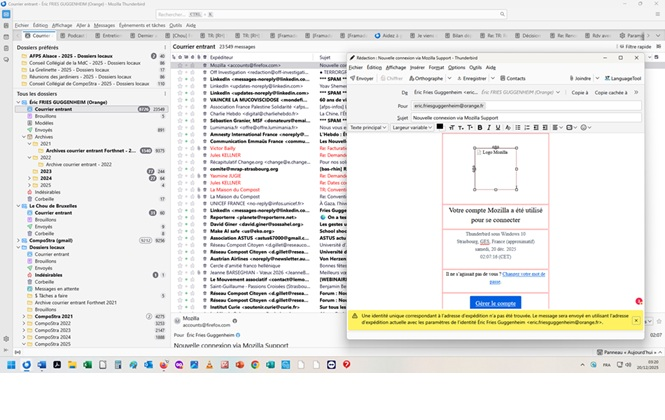The height and width of the screenshot is (420, 665).
Task: Expand the CompoStra 2021 folder
Action: 23,316
